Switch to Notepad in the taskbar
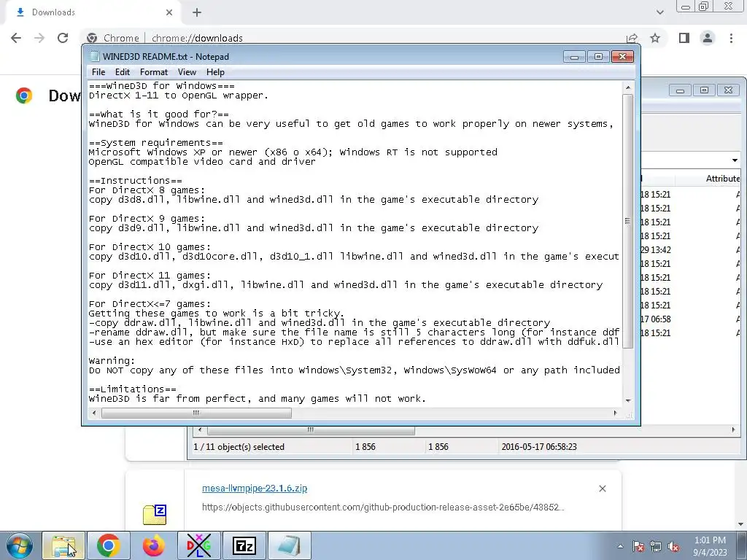Image resolution: width=747 pixels, height=560 pixels. tap(289, 545)
